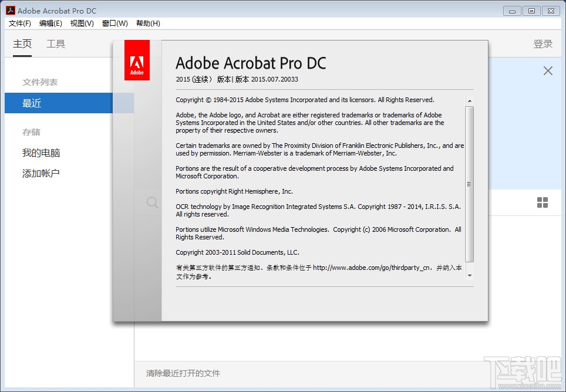This screenshot has height=392, width=566.
Task: Open the 编辑(E) menu
Action: 50,23
